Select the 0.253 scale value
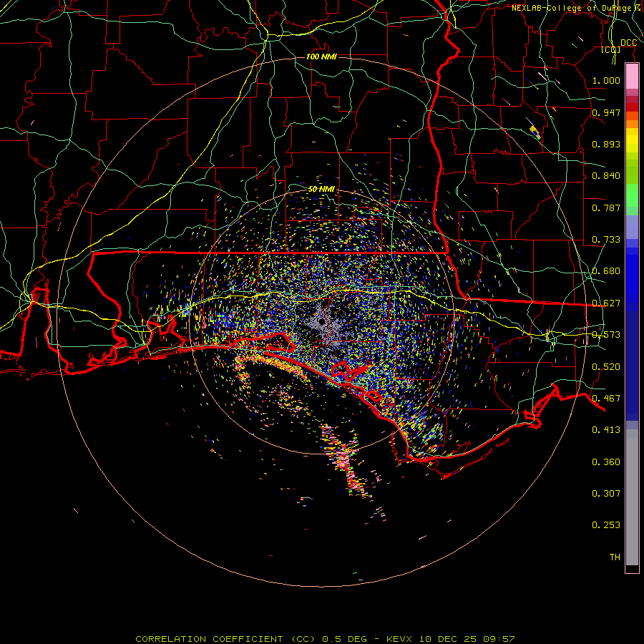 pos(606,525)
